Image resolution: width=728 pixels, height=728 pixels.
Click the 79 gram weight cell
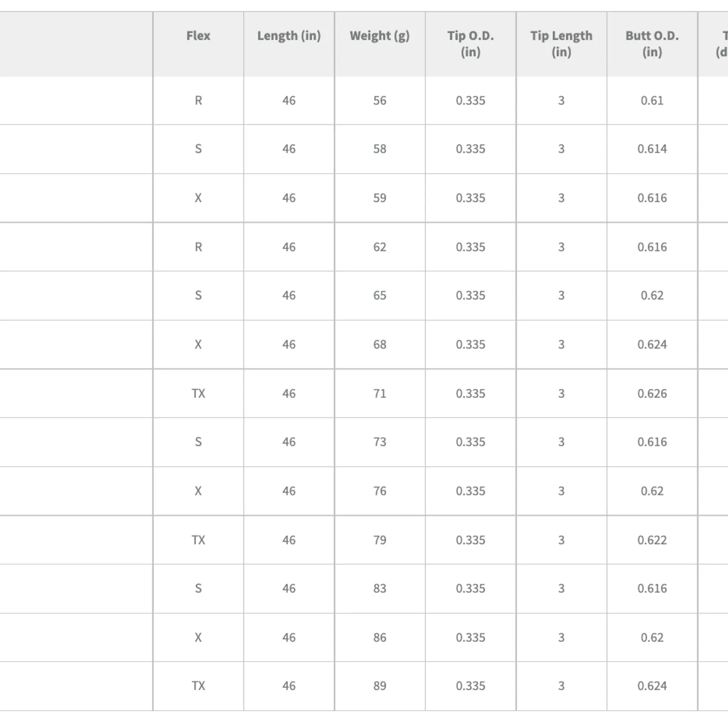(379, 540)
